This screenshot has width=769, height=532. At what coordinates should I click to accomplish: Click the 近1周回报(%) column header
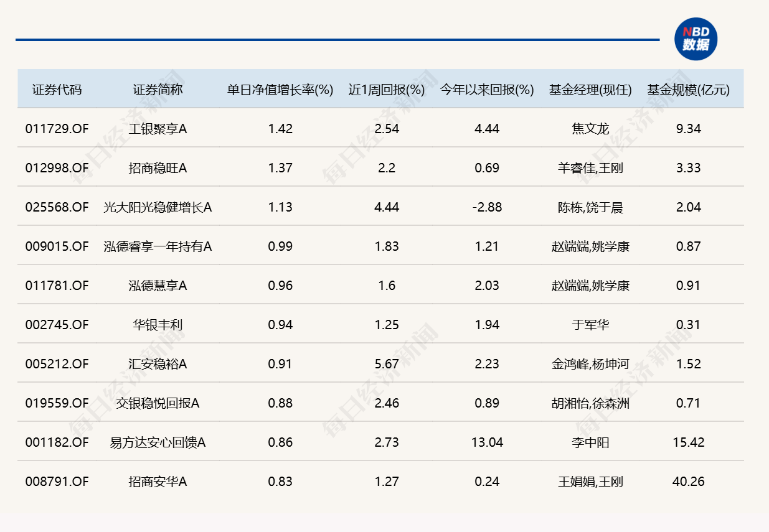pyautogui.click(x=387, y=90)
